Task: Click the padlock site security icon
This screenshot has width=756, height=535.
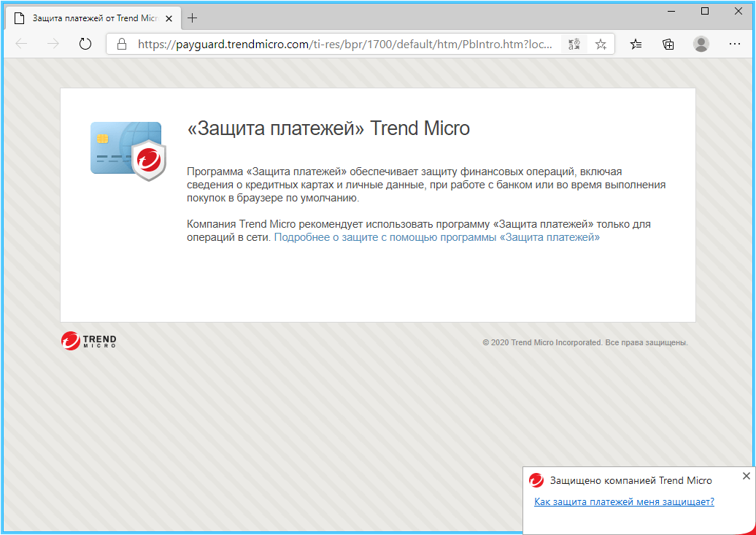Action: [122, 45]
